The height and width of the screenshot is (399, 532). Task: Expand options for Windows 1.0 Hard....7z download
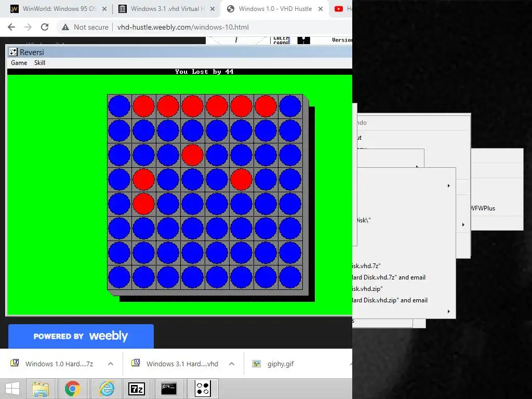point(111,364)
